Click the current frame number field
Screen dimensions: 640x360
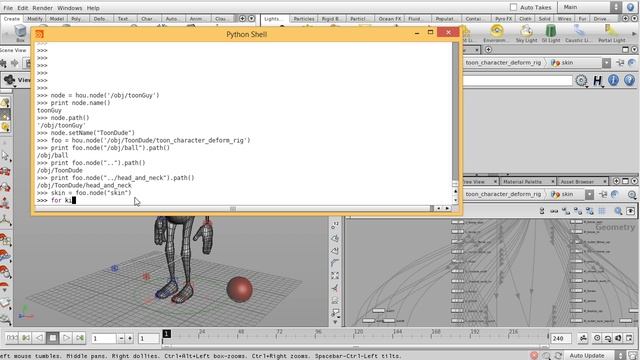103,338
